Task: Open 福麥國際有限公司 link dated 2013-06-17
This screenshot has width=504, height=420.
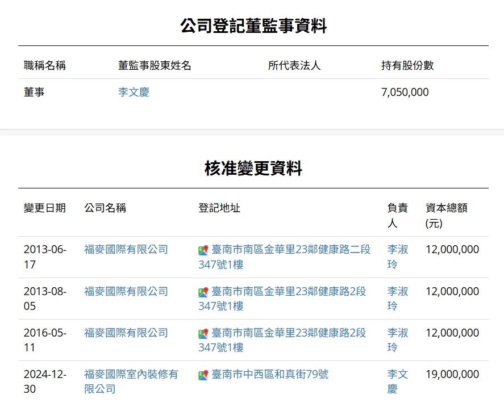Action: (x=126, y=249)
